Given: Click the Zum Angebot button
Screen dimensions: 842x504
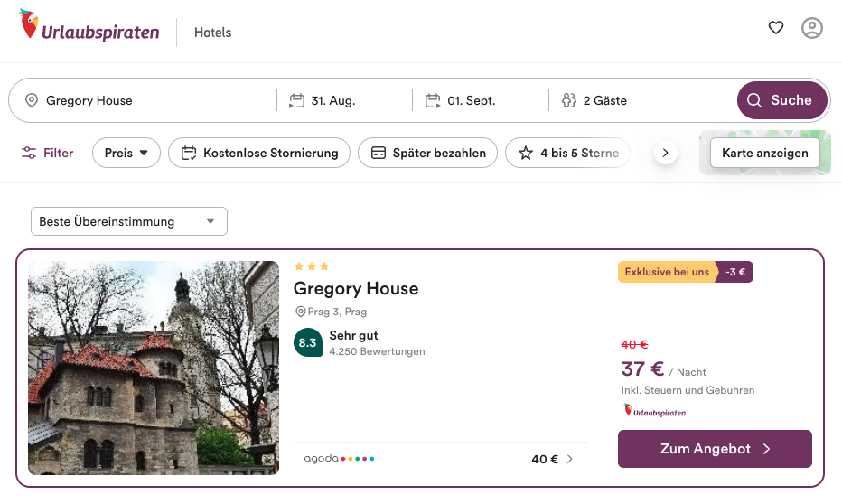Looking at the screenshot, I should click(715, 449).
